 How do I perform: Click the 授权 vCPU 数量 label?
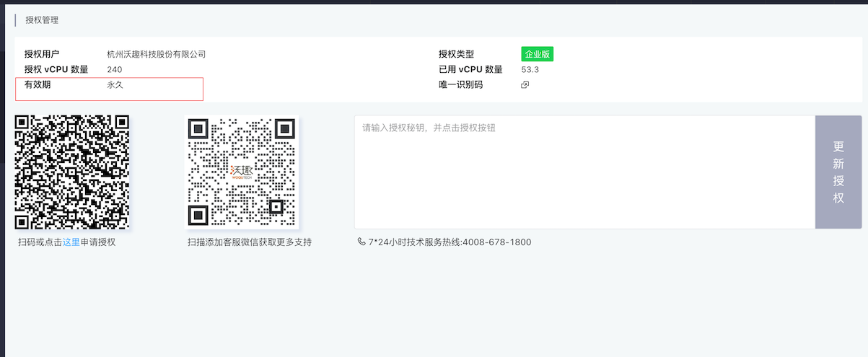tap(56, 69)
